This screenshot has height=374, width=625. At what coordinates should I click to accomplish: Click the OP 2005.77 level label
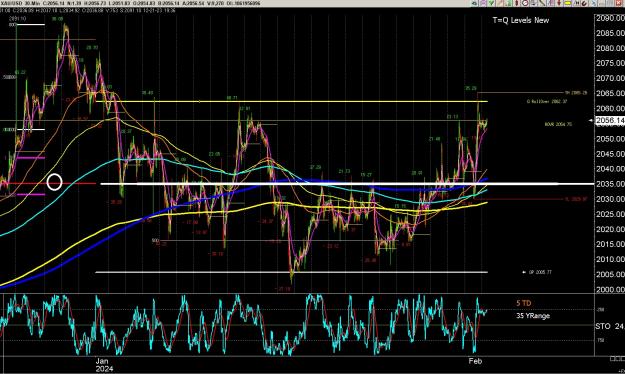(540, 272)
